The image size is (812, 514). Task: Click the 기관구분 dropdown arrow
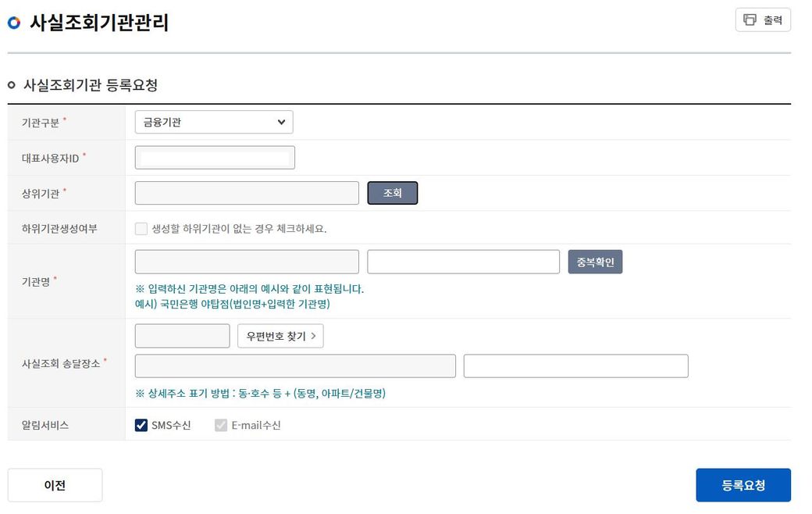(x=281, y=122)
